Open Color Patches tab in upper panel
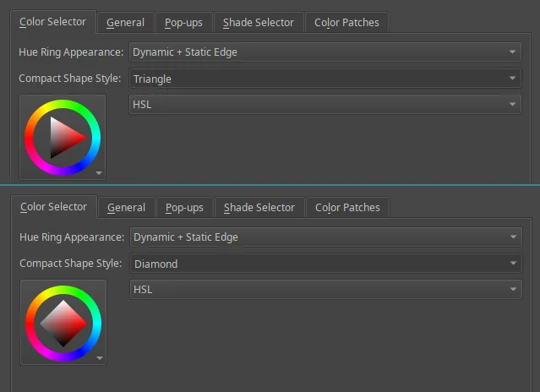The height and width of the screenshot is (392, 540). coord(346,23)
